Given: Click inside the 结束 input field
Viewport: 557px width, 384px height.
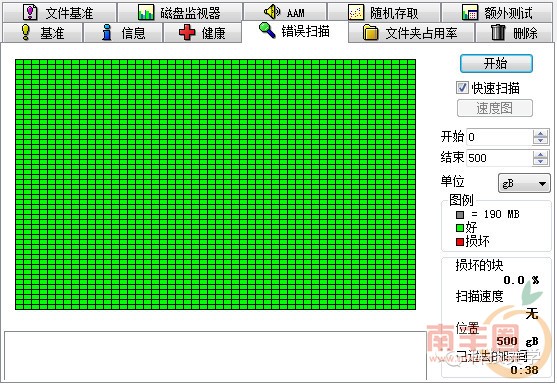Looking at the screenshot, I should pos(499,158).
